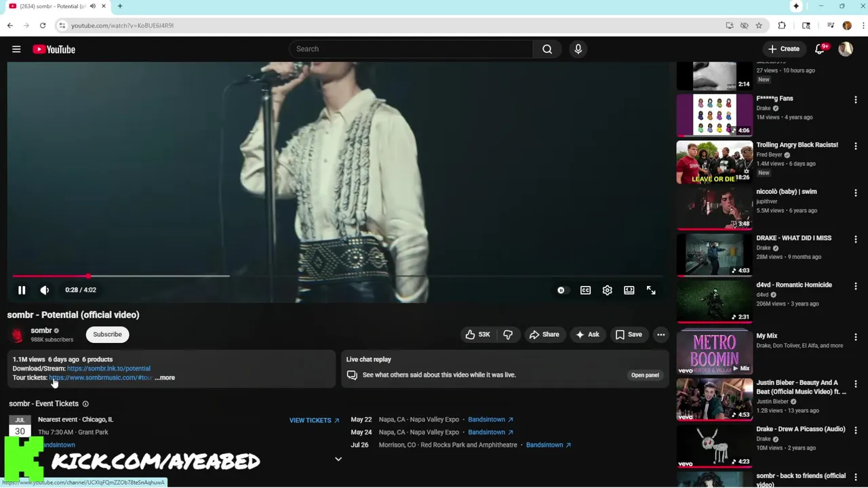
Task: Expand event tickets list chevron
Action: [x=338, y=459]
